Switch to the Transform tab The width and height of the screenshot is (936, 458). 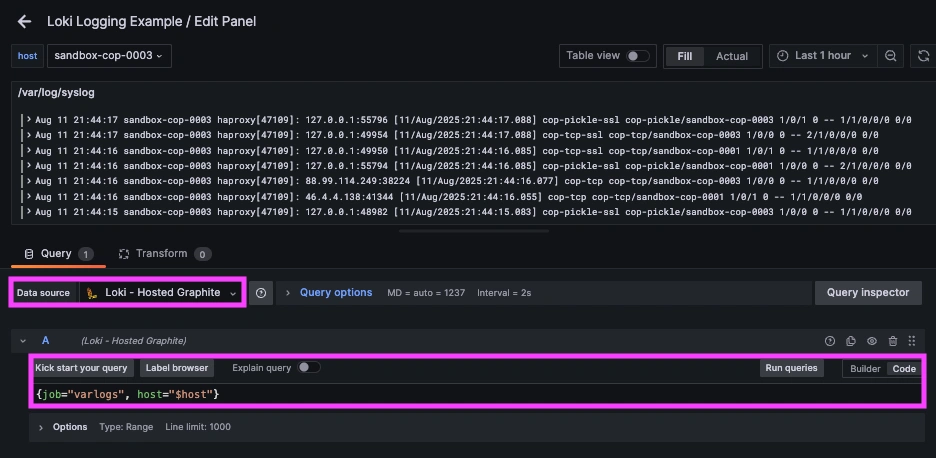(165, 254)
